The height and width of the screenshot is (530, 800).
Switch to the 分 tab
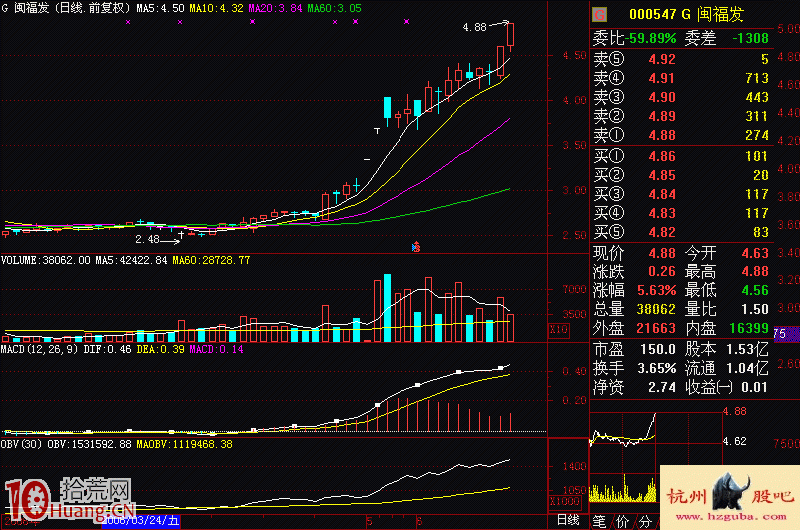point(645,522)
